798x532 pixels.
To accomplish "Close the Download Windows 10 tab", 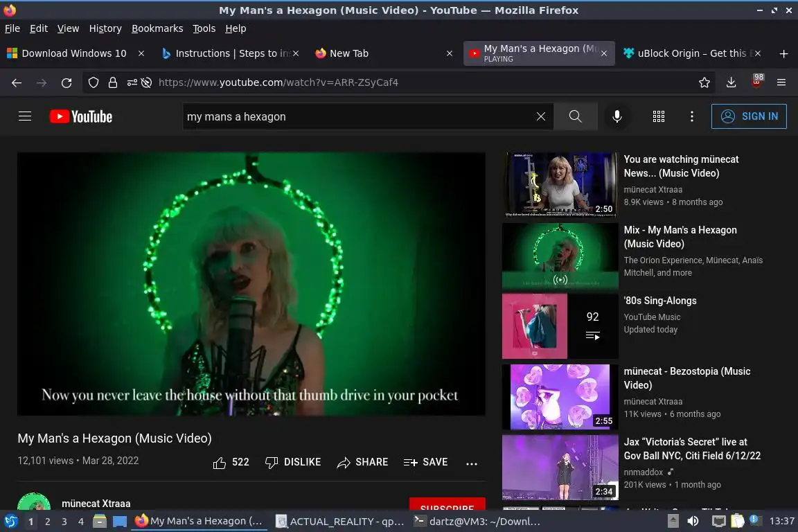I will (141, 53).
